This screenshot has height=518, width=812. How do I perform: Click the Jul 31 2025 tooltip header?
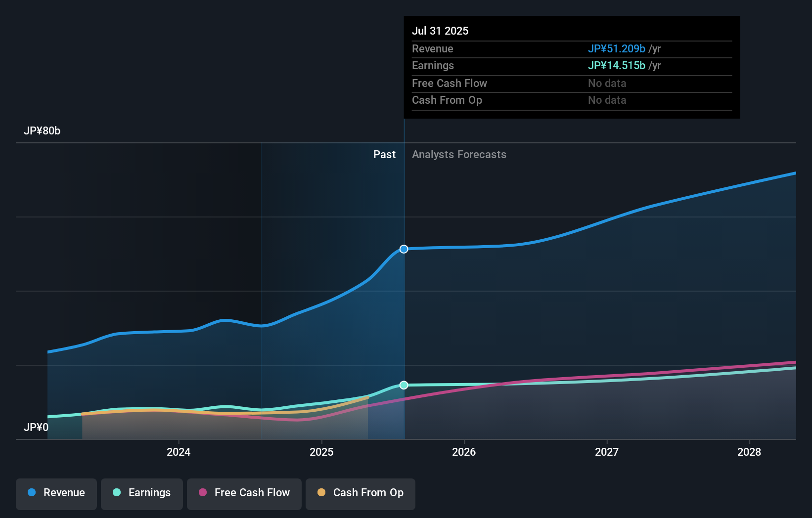click(x=441, y=31)
